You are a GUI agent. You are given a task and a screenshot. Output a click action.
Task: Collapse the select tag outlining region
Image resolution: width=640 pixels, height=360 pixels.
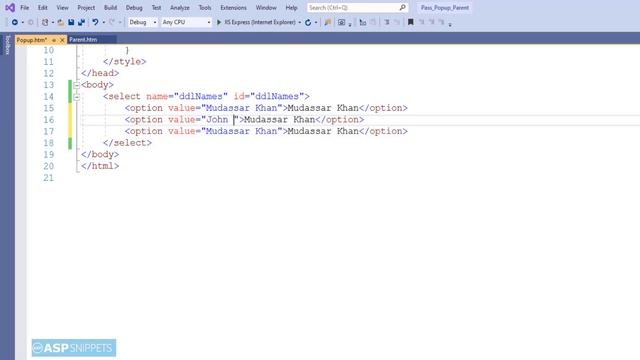pyautogui.click(x=76, y=97)
